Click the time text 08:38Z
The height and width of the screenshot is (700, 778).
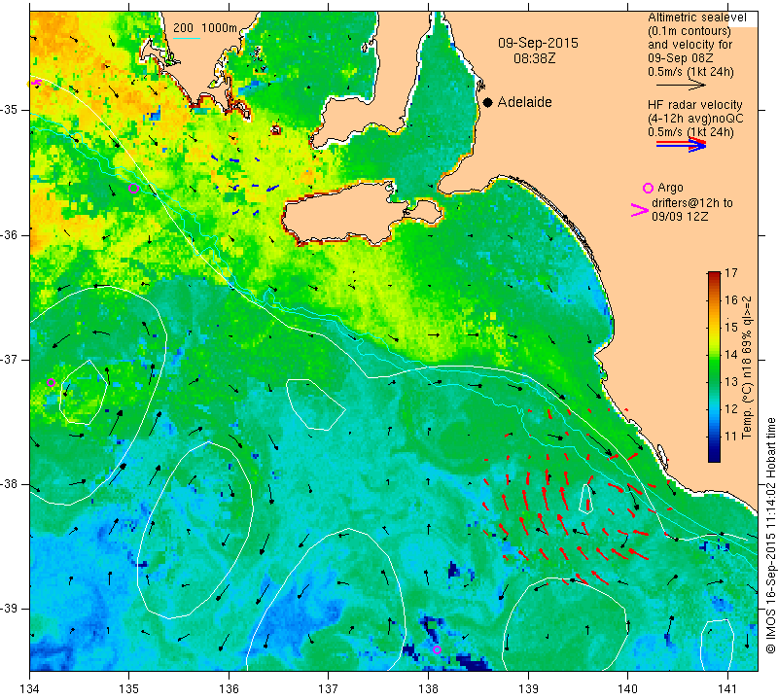(x=534, y=58)
